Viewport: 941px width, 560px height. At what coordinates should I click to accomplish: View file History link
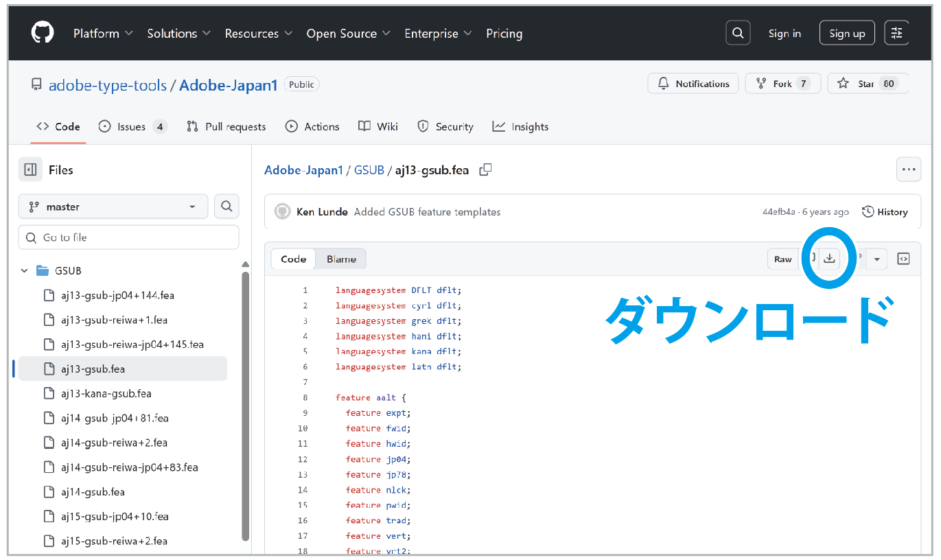[885, 211]
